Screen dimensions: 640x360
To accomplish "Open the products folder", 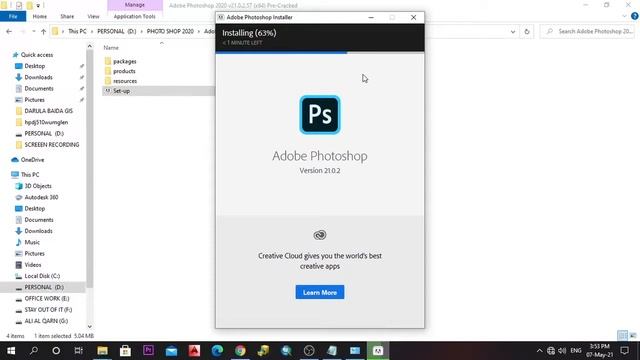I will pyautogui.click(x=124, y=71).
